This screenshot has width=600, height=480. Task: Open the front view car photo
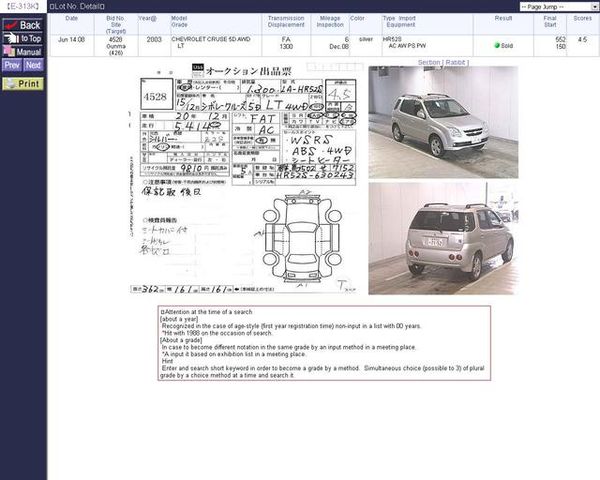point(443,122)
